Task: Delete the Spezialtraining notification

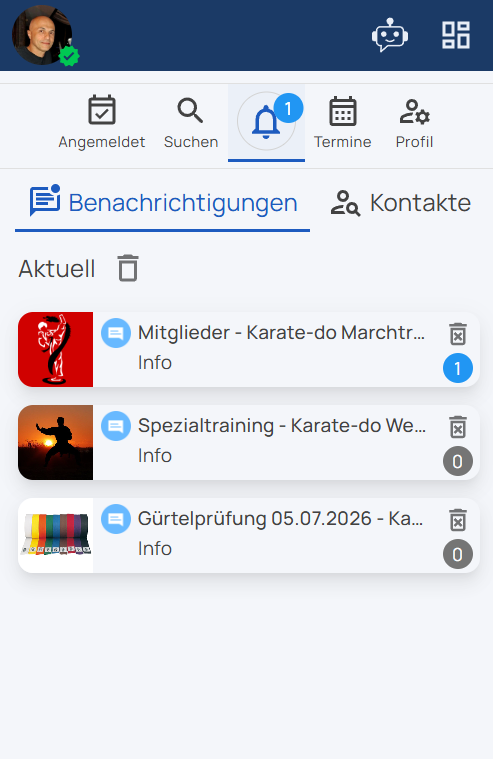Action: point(458,427)
